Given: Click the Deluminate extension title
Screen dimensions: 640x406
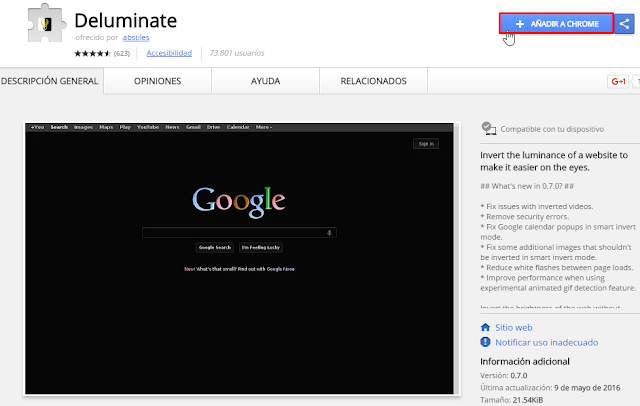Looking at the screenshot, I should pyautogui.click(x=126, y=20).
